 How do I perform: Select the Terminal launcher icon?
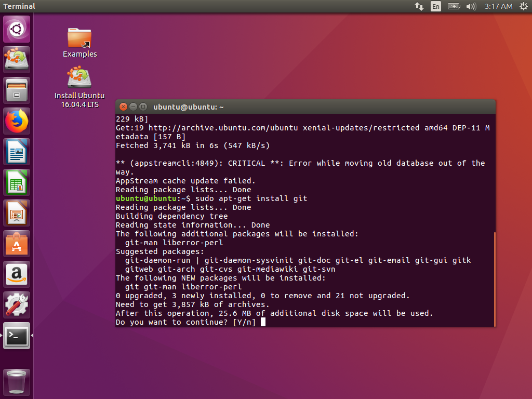pos(16,335)
